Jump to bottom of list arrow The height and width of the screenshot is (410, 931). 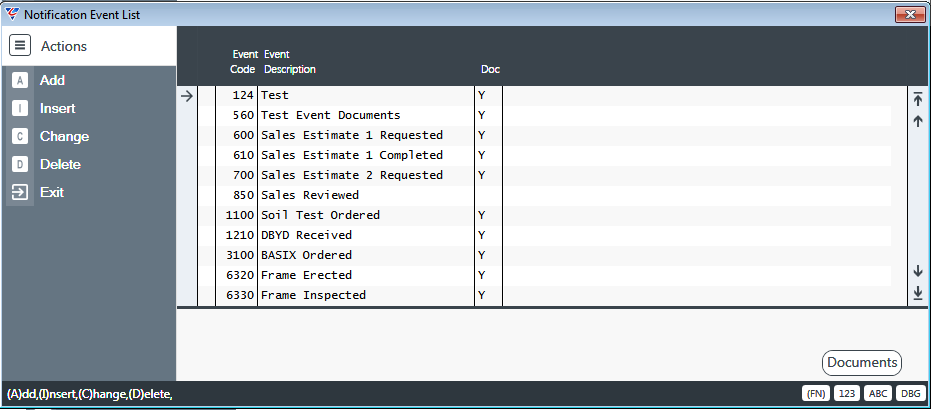tap(918, 293)
